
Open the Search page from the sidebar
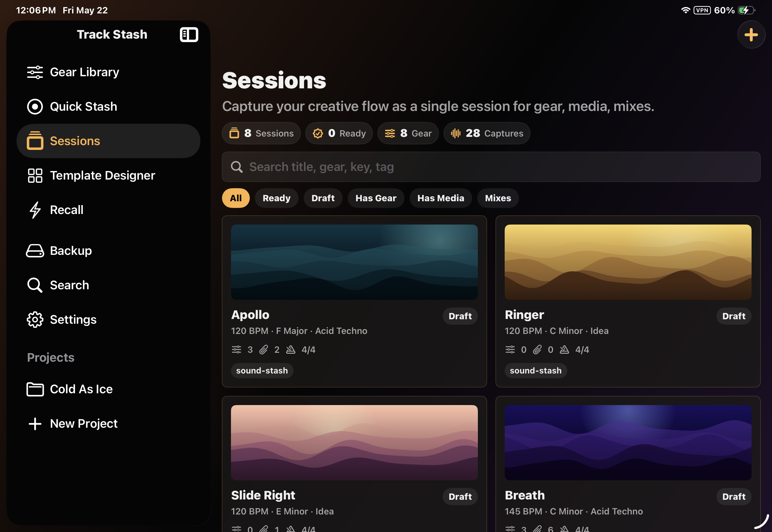coord(108,285)
